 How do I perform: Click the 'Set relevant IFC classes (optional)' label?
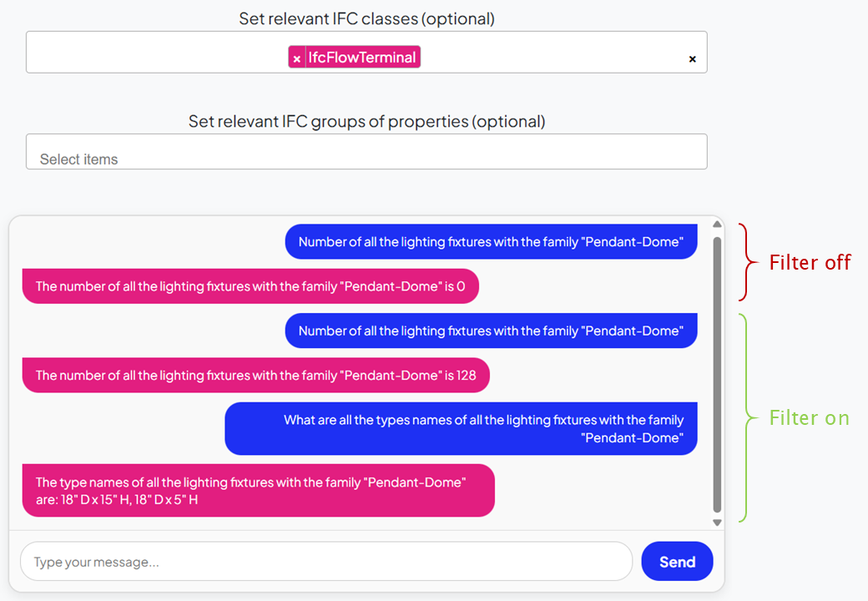click(x=366, y=18)
